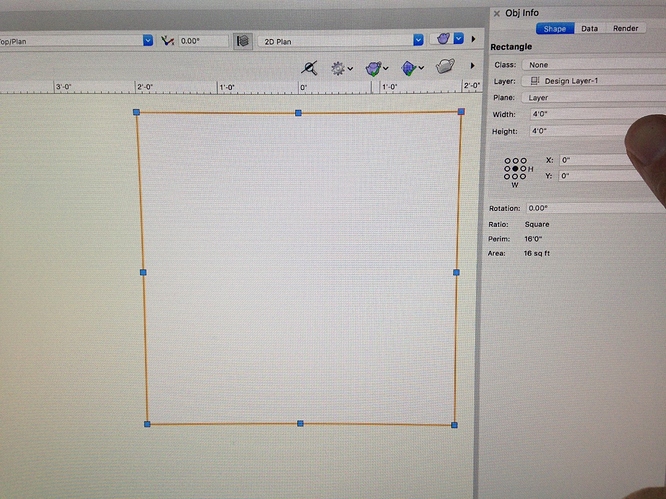Select bottom-center anchor point radio
This screenshot has height=499, width=666.
[x=515, y=177]
